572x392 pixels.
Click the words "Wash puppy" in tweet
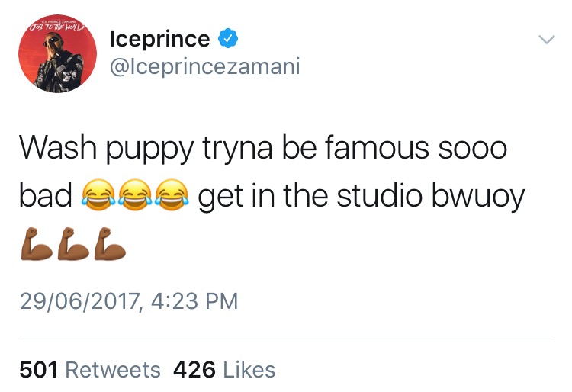(x=107, y=149)
